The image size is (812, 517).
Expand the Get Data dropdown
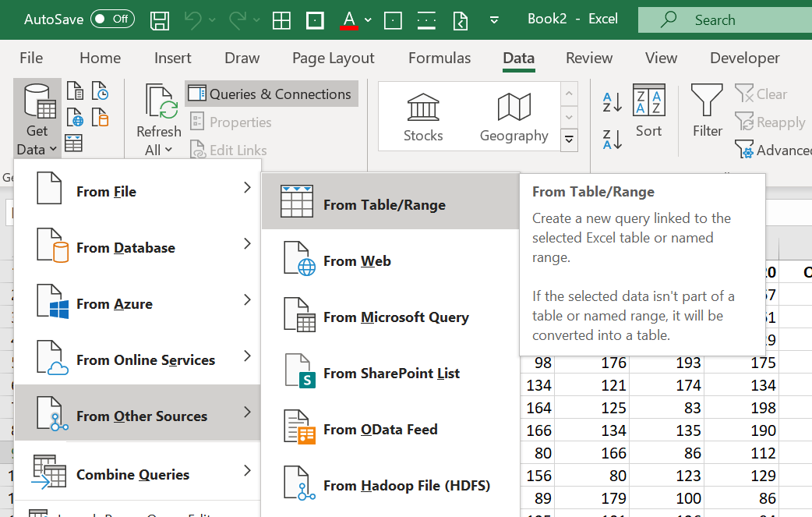[37, 117]
